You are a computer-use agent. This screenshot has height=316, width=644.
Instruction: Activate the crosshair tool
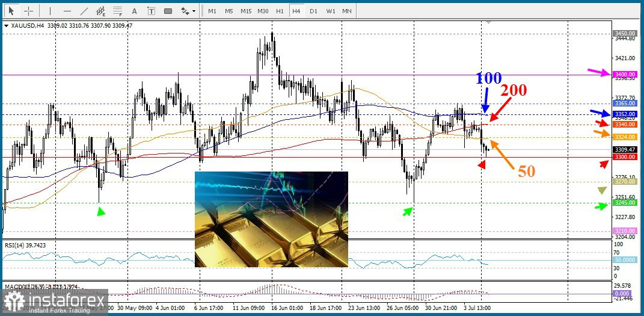click(28, 11)
